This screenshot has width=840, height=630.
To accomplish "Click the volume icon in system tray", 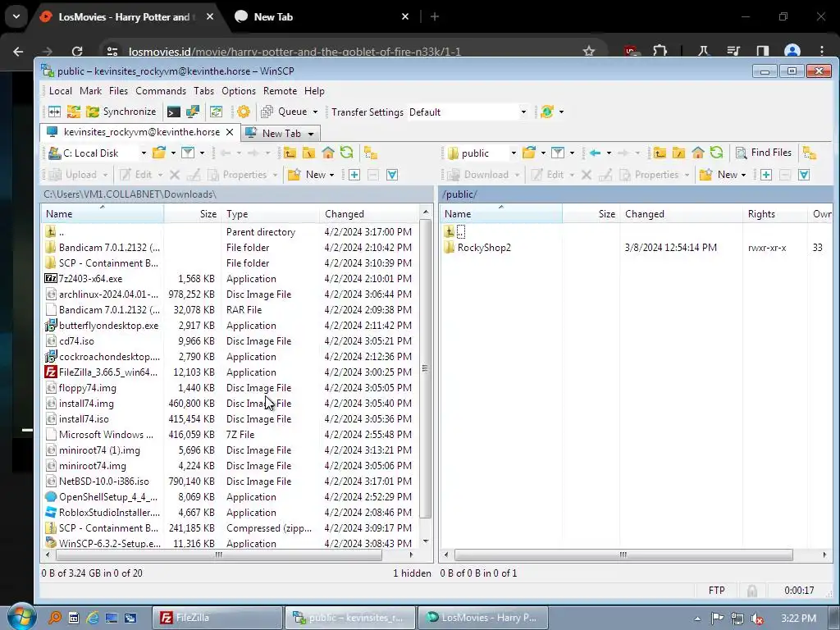I will pos(756,619).
